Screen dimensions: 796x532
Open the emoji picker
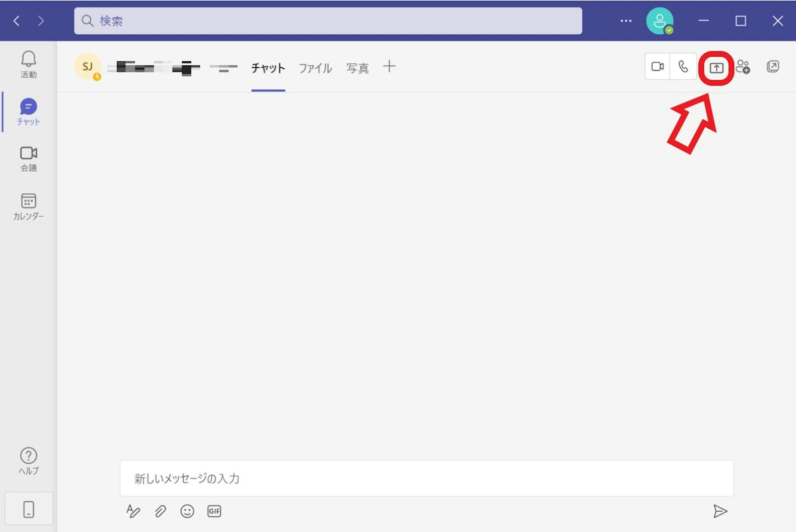point(187,511)
